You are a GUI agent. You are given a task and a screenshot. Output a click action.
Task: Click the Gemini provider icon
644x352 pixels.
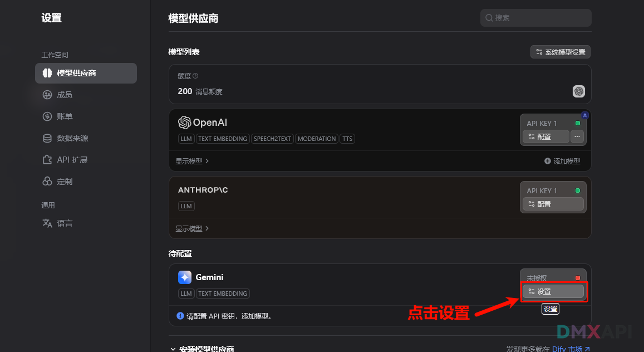tap(185, 277)
